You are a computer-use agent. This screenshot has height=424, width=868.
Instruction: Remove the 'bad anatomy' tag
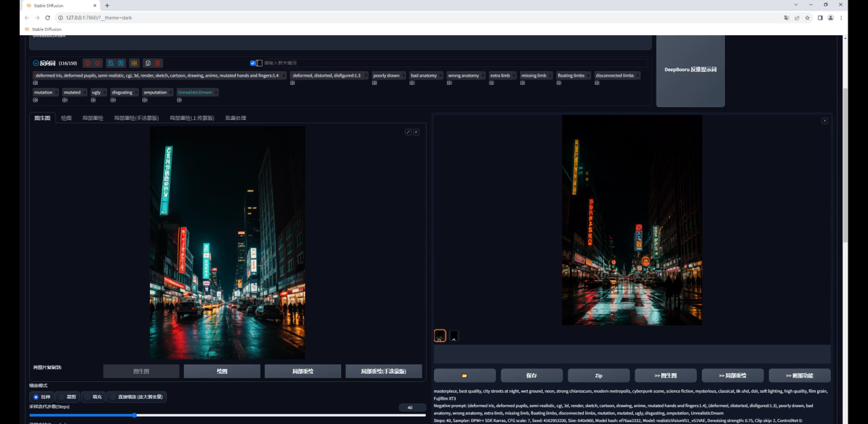441,75
